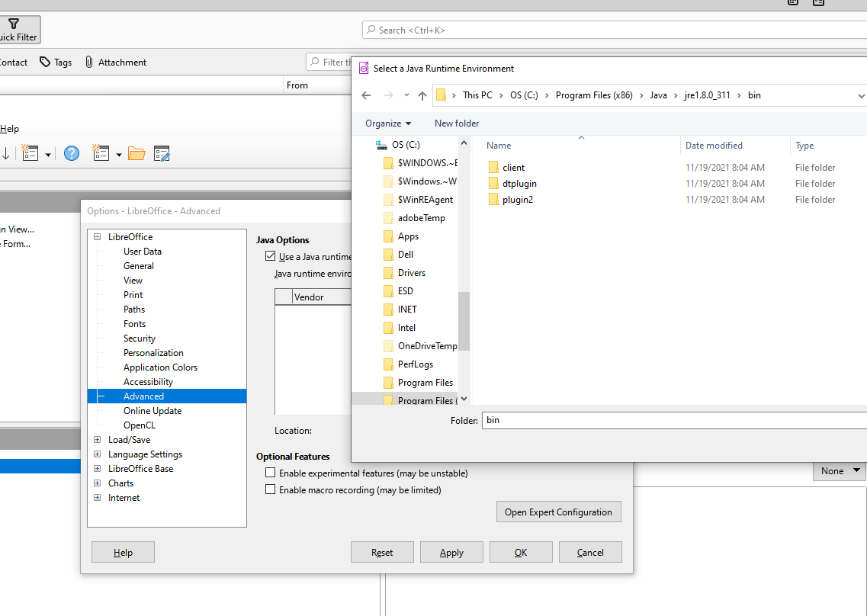
Task: Enable macro recording checkbox
Action: click(270, 489)
